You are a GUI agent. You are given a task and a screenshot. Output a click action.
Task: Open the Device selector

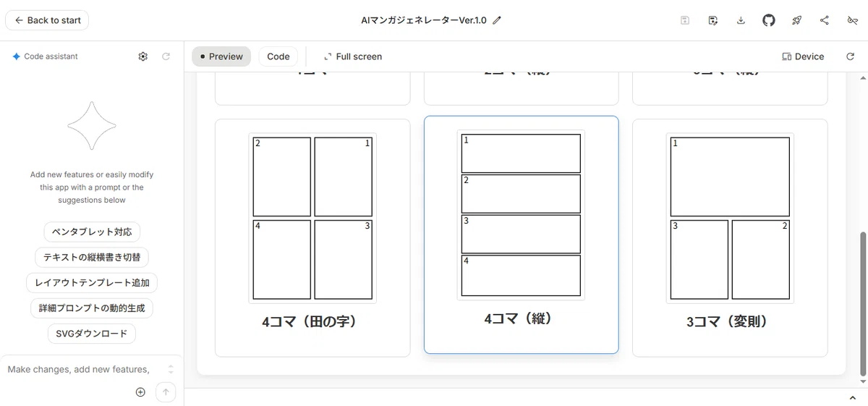803,56
